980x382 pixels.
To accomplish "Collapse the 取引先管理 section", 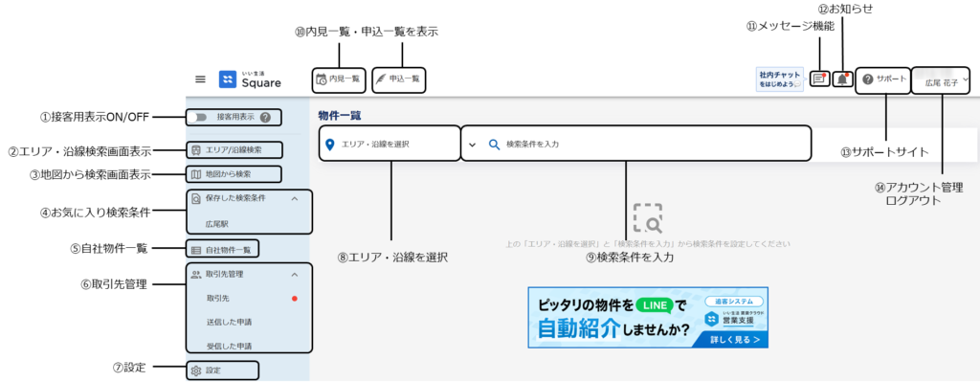I will pyautogui.click(x=295, y=274).
